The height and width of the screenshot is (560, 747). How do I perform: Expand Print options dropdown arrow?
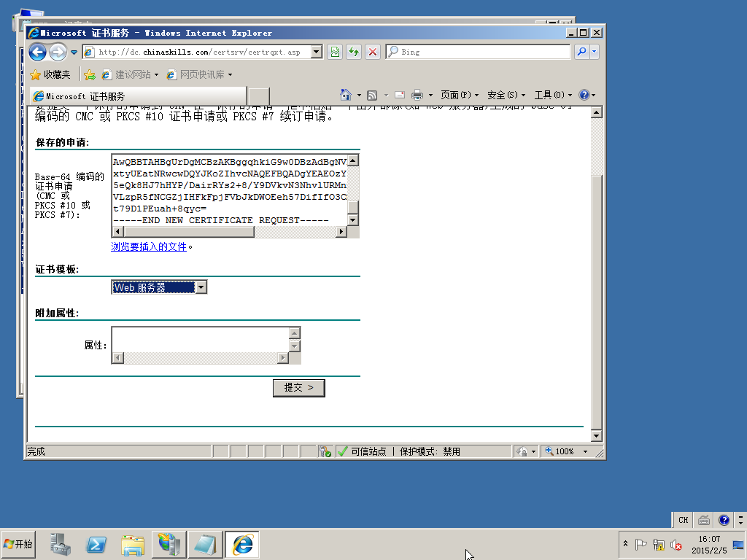[x=430, y=96]
